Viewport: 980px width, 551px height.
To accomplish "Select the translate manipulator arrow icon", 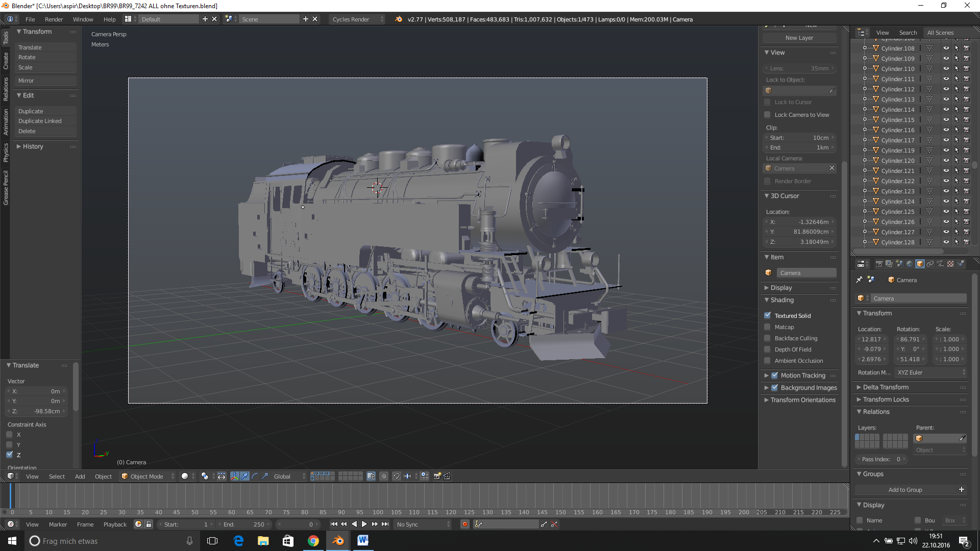I will pyautogui.click(x=245, y=476).
